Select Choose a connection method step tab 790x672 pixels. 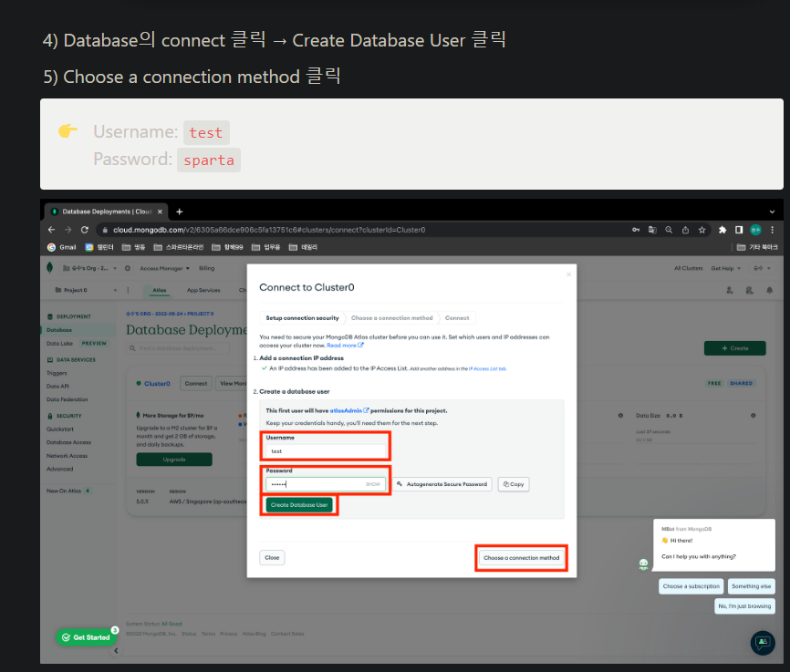tap(392, 318)
